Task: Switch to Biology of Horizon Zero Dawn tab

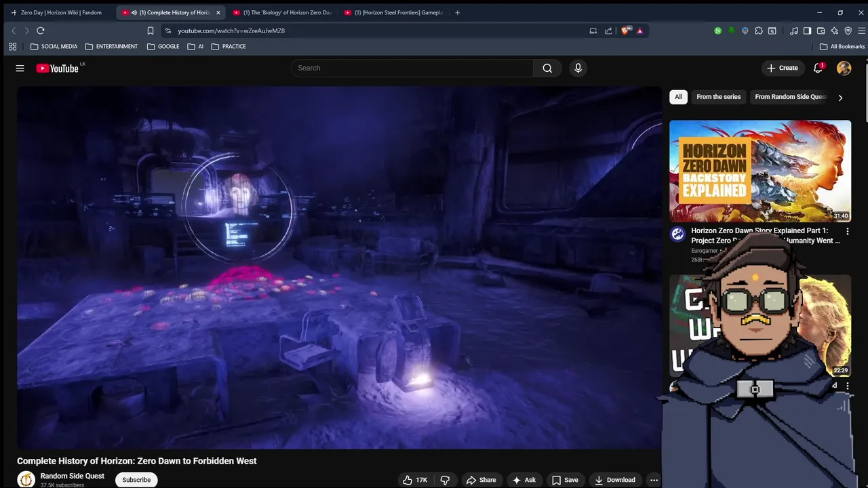Action: pos(282,12)
